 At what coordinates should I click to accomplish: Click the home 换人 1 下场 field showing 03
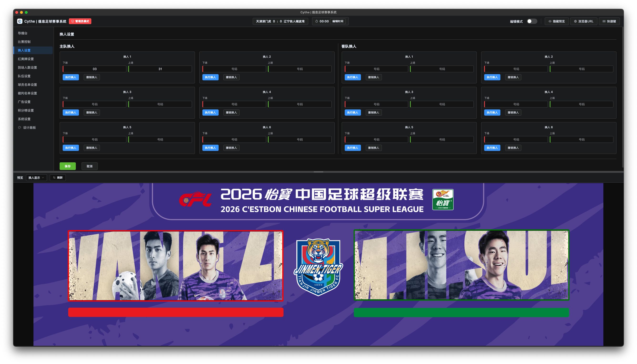point(94,69)
